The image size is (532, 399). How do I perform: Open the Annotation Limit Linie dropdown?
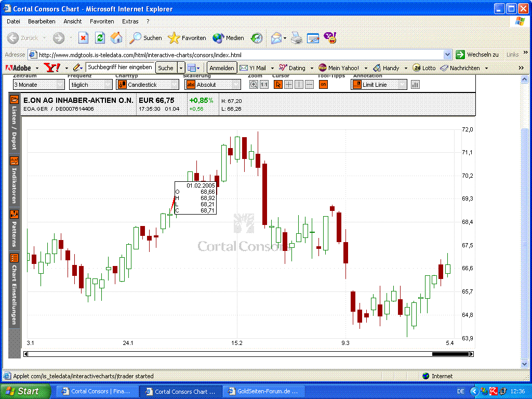pyautogui.click(x=379, y=85)
